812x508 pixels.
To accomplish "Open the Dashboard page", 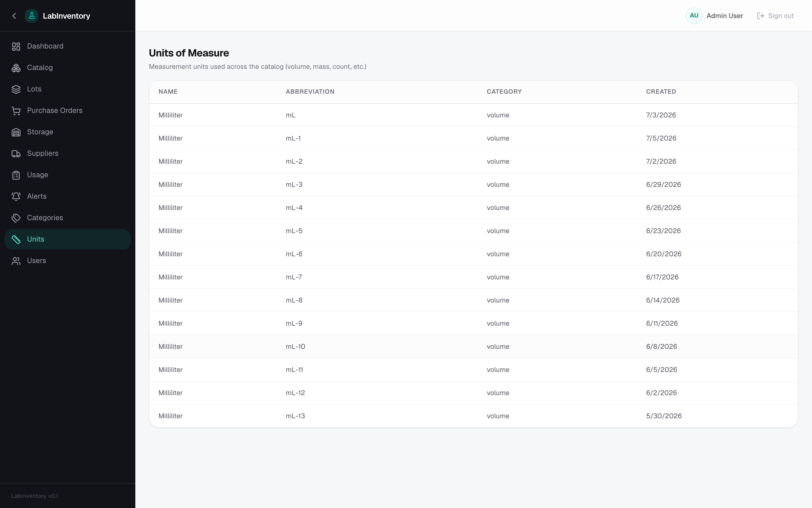I will coord(67,46).
